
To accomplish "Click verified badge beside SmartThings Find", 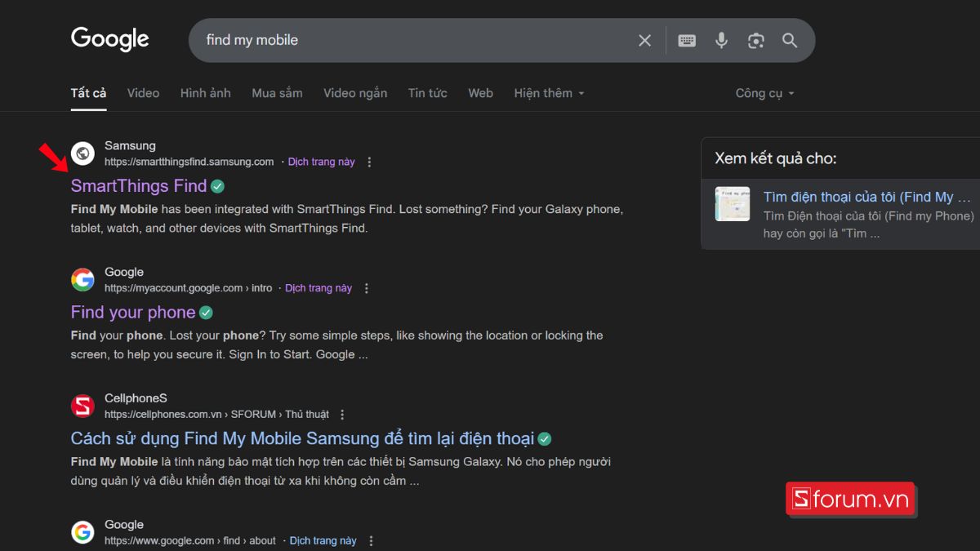I will click(x=217, y=186).
